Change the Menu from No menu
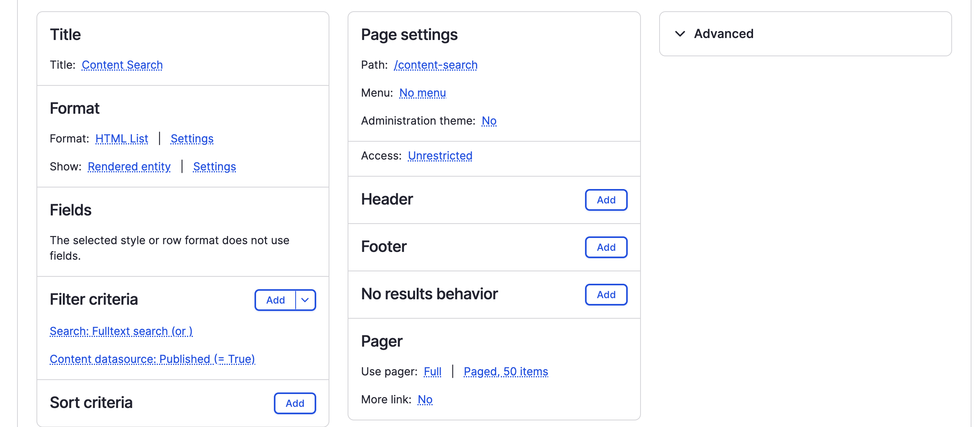 point(422,93)
